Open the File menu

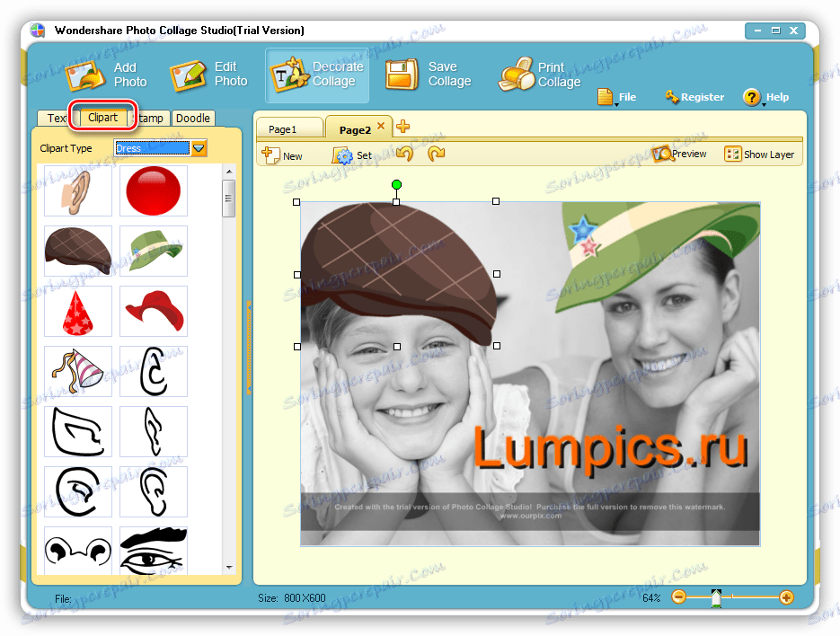[617, 97]
